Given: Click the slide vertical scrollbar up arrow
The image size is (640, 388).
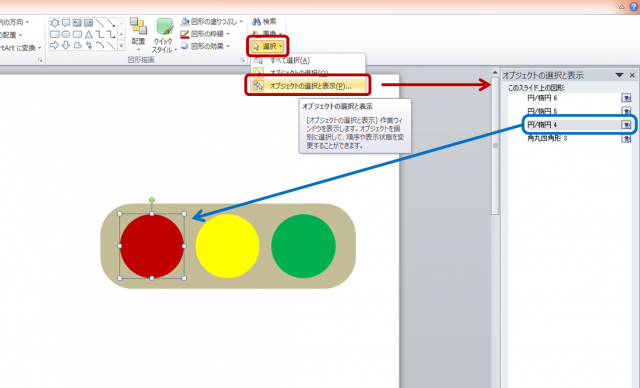Looking at the screenshot, I should pos(495,73).
